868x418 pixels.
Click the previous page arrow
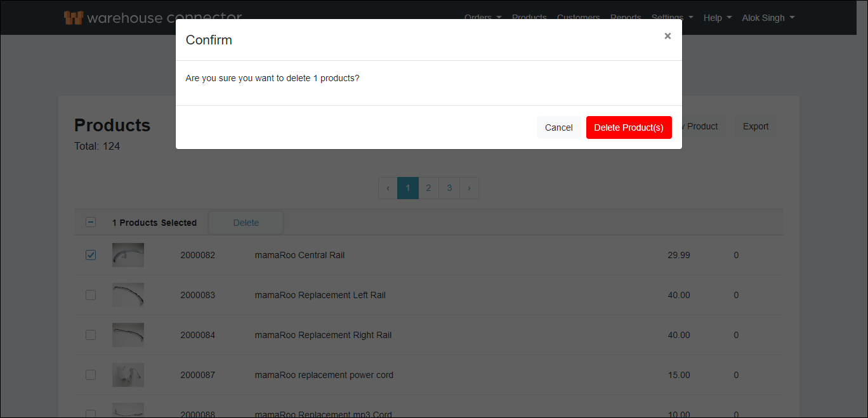pos(388,188)
